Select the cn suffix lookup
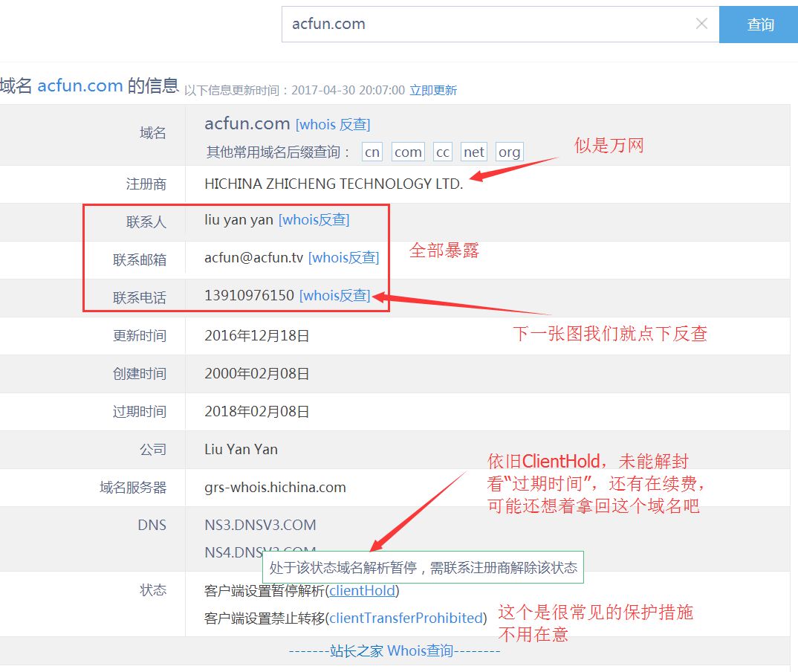Viewport: 798px width, 672px height. (372, 152)
